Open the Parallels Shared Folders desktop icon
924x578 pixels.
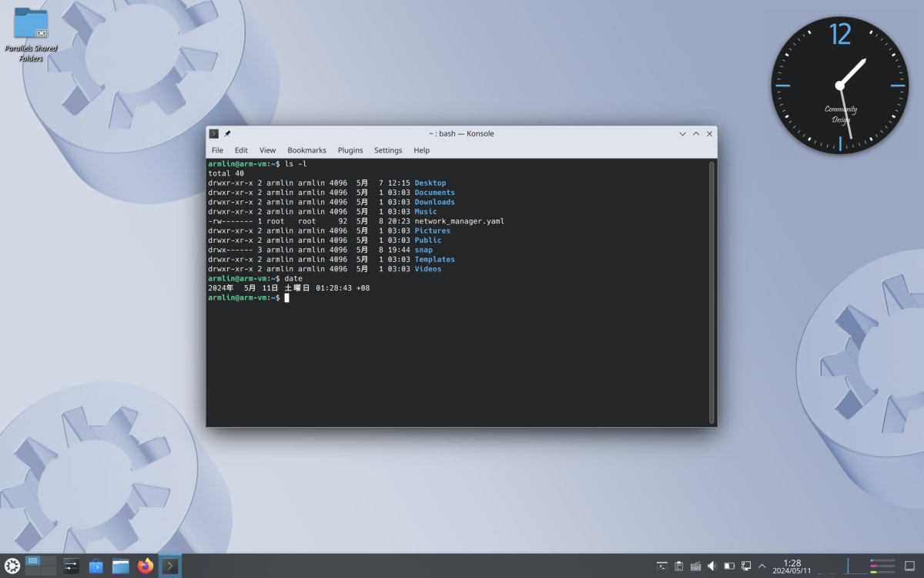point(31,35)
